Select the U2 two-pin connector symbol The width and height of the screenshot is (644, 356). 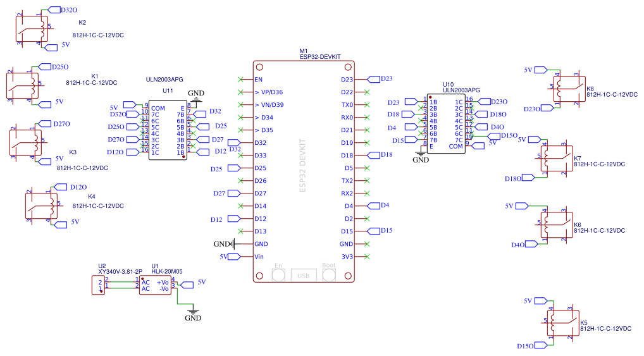[98, 285]
